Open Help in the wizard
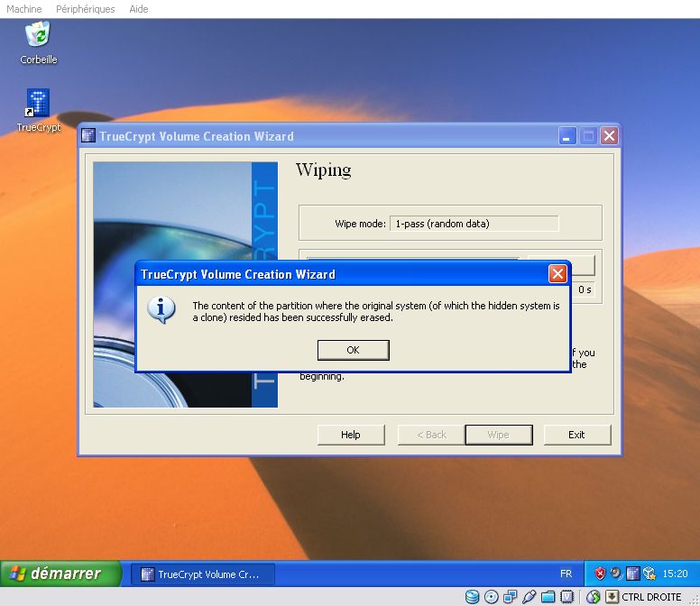 pos(351,435)
